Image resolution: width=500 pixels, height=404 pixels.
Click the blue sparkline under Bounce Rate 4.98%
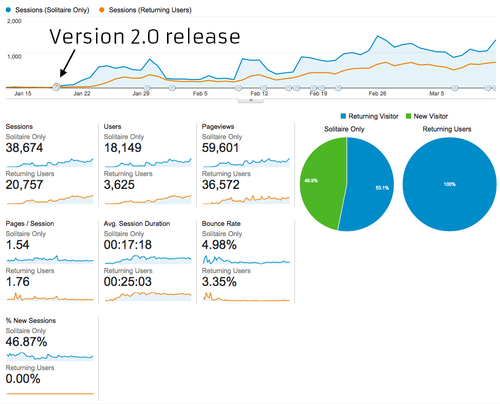246,260
